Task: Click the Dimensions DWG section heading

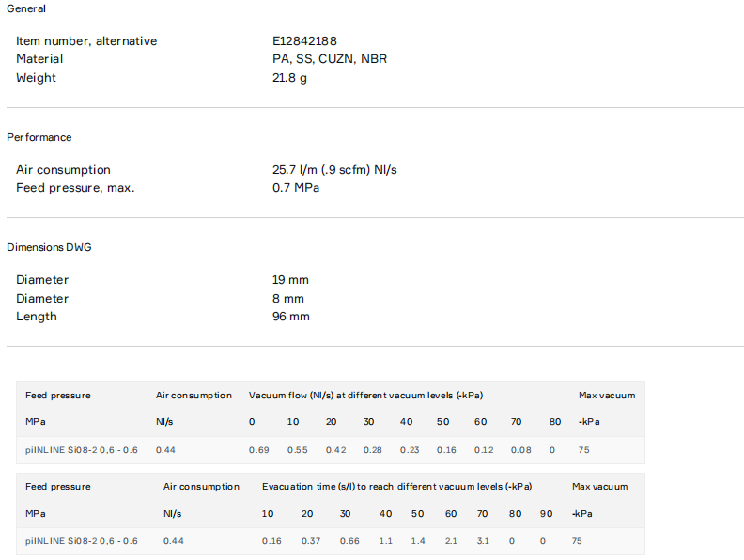Action: pos(49,247)
